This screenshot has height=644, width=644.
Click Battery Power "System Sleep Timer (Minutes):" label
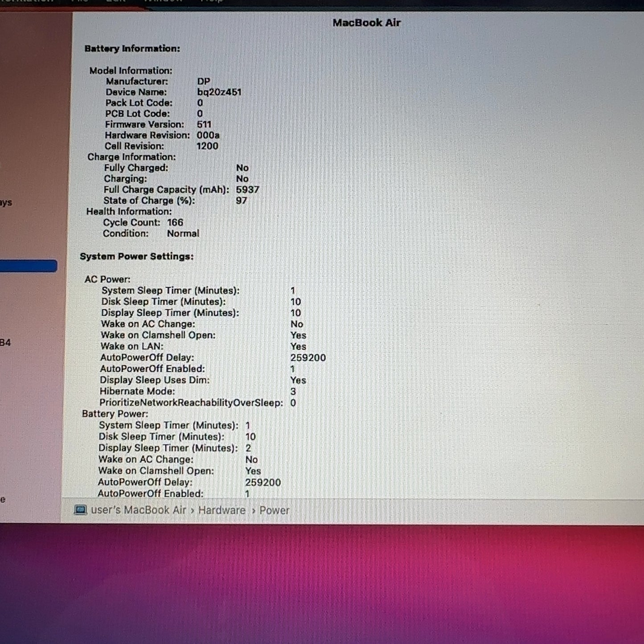point(168,426)
